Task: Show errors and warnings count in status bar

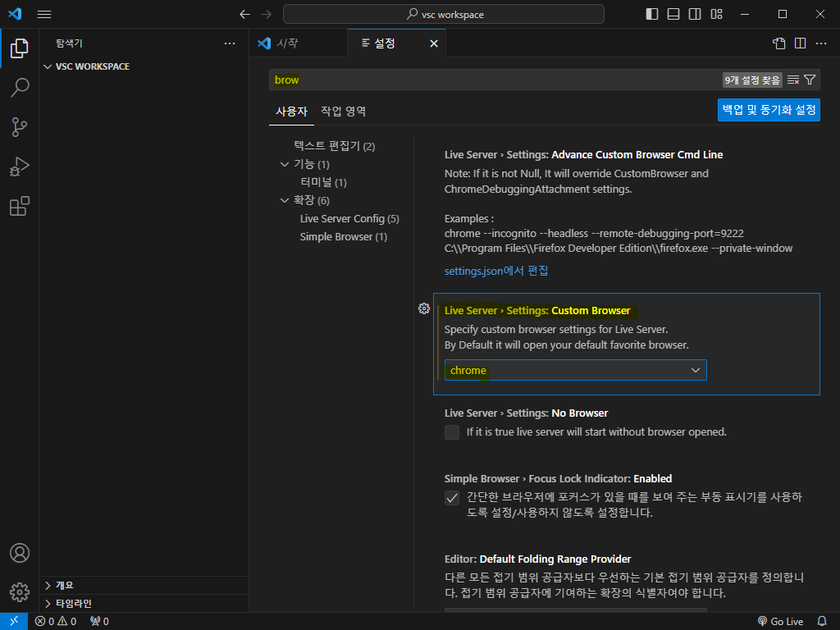Action: click(x=56, y=621)
